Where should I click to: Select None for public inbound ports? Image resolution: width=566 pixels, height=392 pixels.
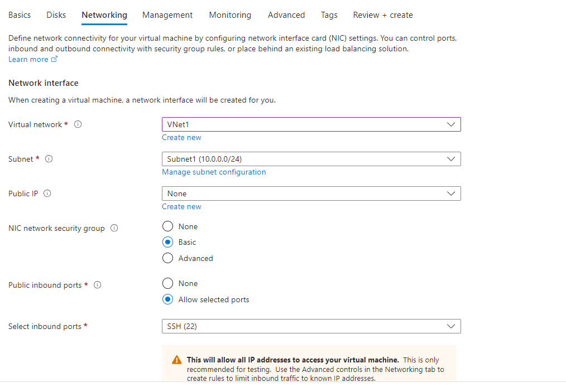(168, 283)
